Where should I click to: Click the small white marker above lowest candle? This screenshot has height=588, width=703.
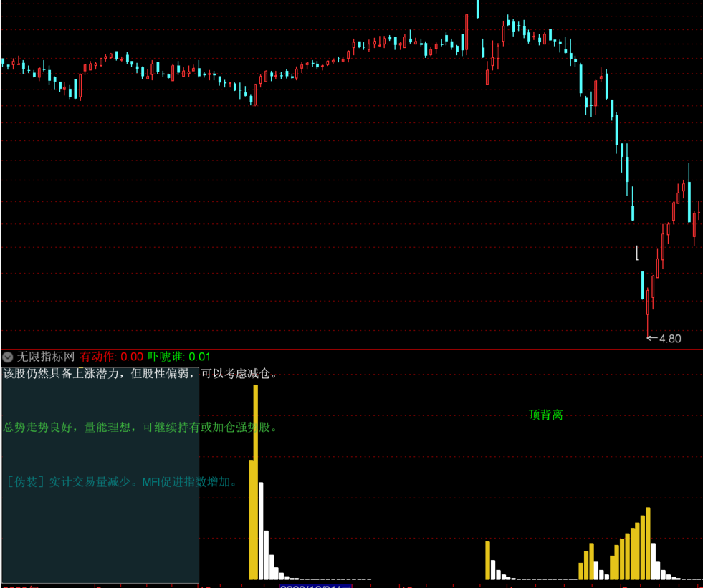click(x=636, y=253)
